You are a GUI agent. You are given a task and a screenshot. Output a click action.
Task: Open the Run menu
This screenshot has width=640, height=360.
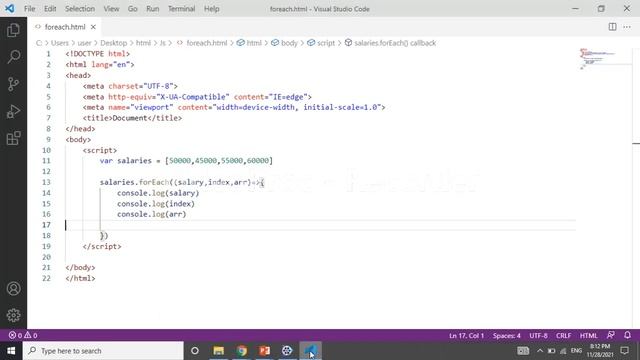tap(153, 9)
